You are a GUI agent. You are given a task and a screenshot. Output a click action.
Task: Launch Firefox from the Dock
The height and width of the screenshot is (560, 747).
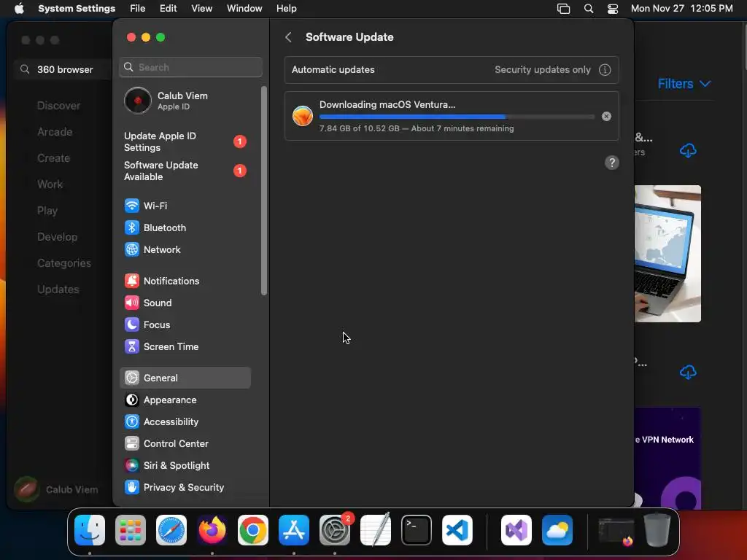(x=212, y=530)
